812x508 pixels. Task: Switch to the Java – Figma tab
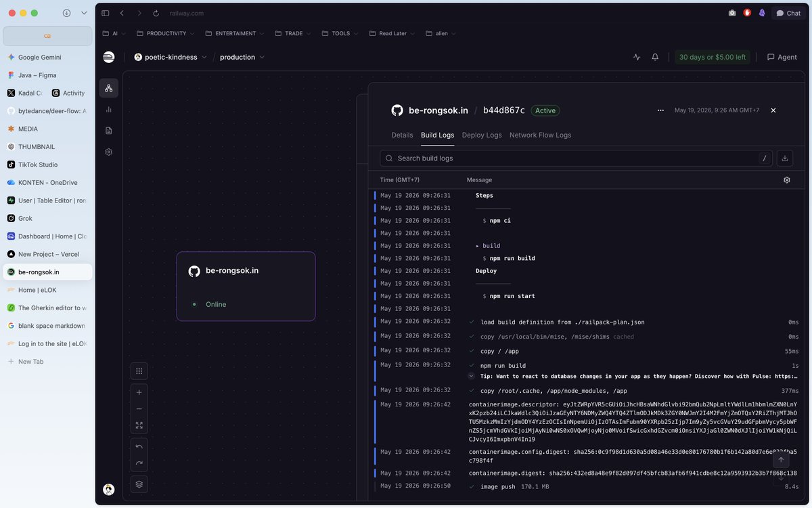click(47, 75)
